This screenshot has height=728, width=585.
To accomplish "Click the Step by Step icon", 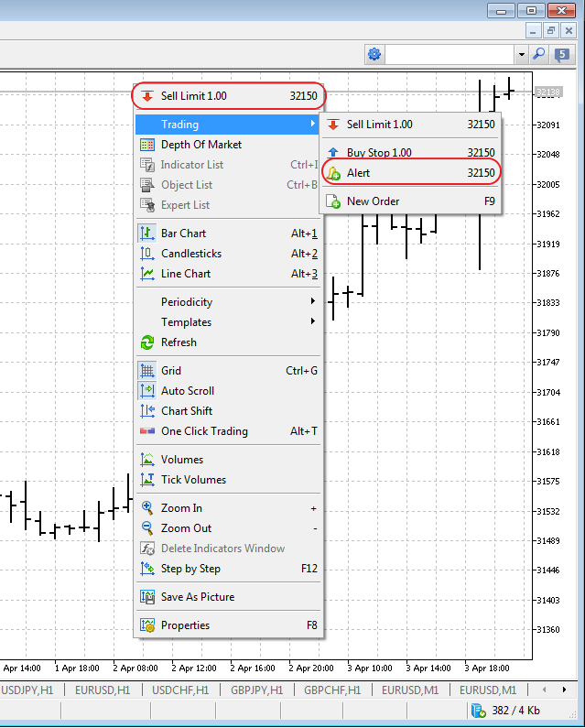I will (x=147, y=569).
